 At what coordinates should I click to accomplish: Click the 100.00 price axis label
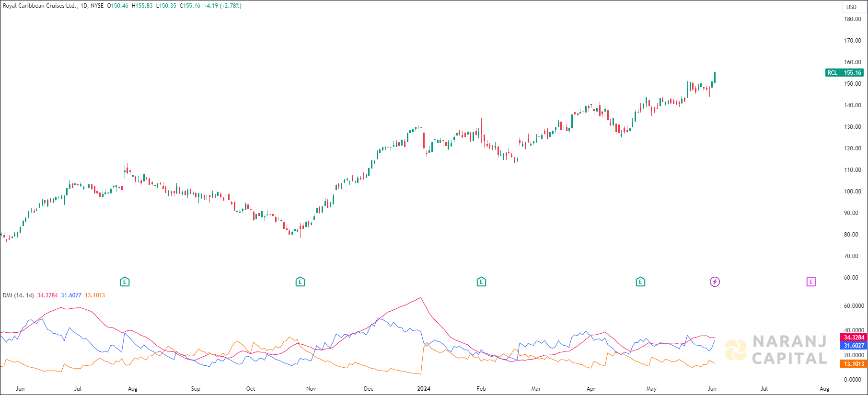click(853, 192)
